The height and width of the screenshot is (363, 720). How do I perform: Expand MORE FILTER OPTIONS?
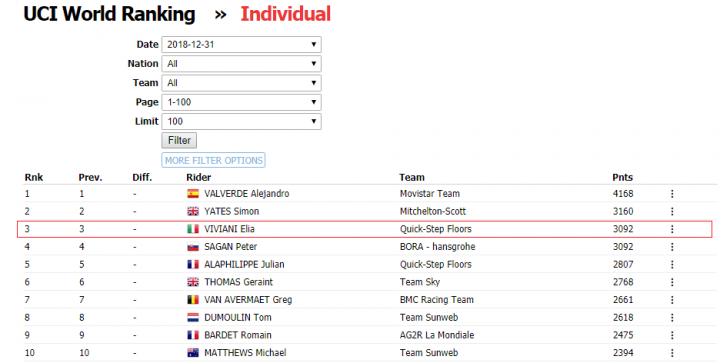click(x=214, y=160)
